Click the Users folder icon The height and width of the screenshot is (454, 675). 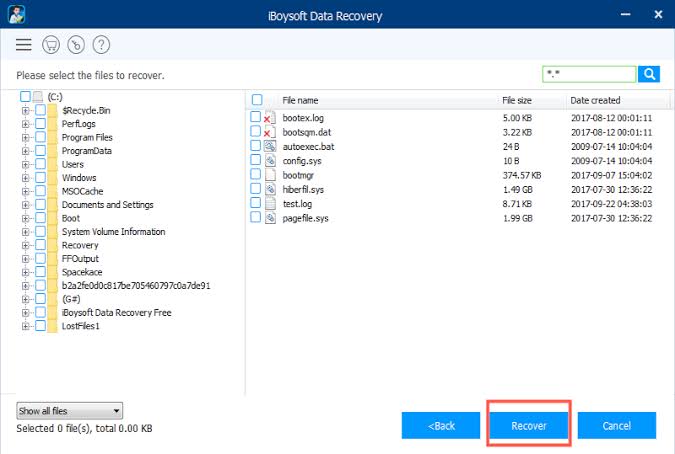point(53,164)
